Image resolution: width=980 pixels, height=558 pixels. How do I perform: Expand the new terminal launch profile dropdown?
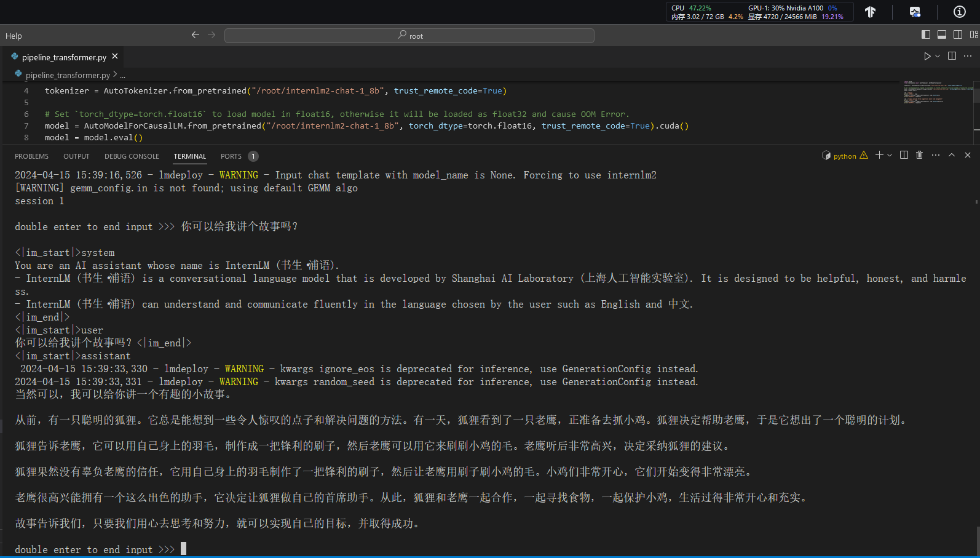point(889,156)
